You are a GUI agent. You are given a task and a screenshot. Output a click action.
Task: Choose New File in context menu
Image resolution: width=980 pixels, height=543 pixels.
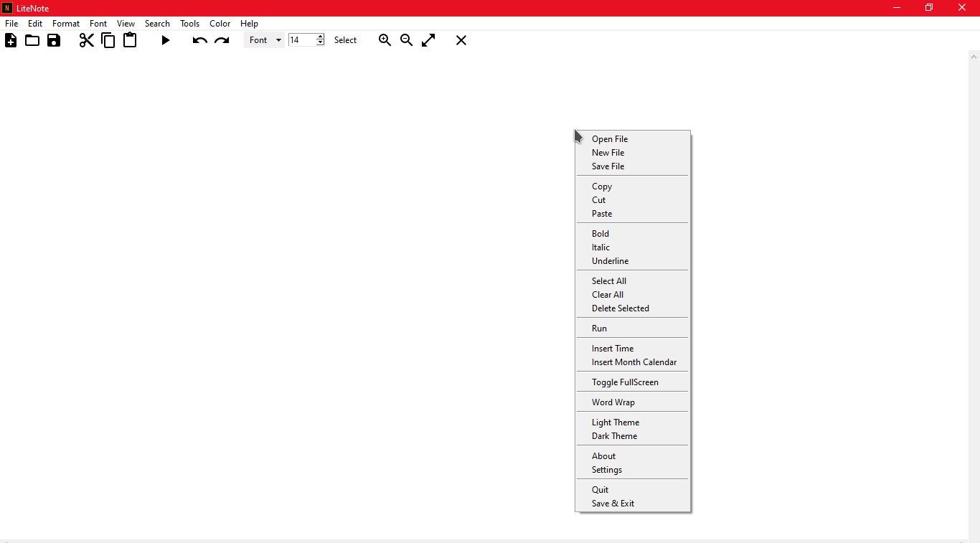point(632,153)
